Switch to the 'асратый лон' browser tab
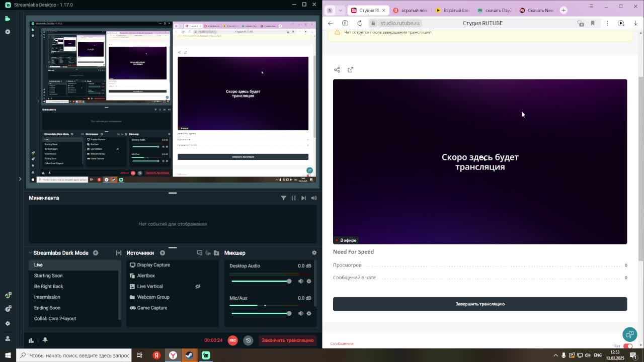 [x=410, y=10]
